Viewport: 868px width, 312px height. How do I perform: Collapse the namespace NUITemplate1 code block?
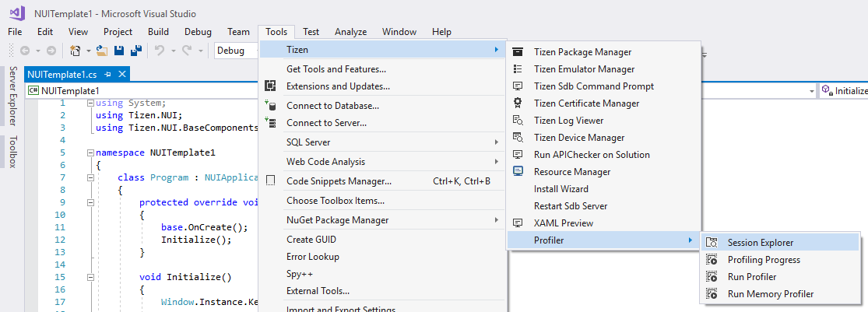(91, 153)
